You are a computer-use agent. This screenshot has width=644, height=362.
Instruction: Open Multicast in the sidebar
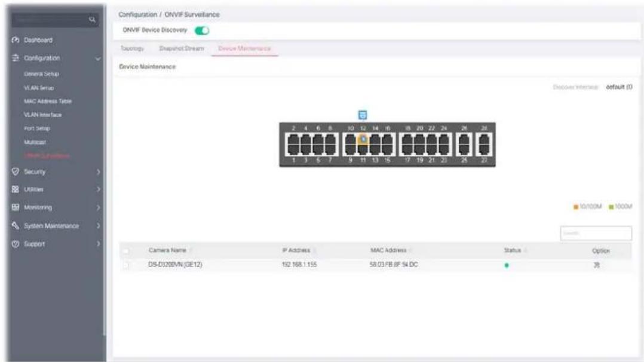[x=35, y=142]
